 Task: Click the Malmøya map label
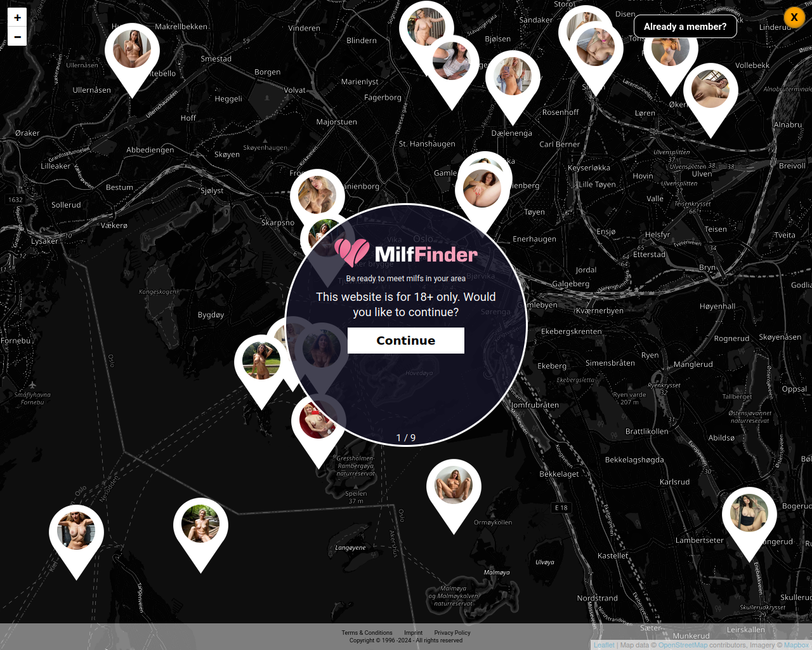pos(497,573)
